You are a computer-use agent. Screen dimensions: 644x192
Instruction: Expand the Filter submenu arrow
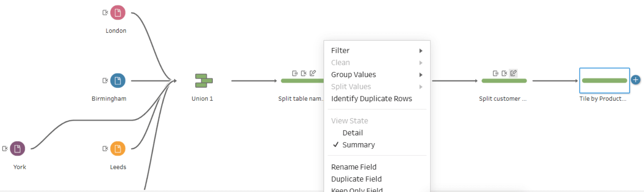pos(421,51)
